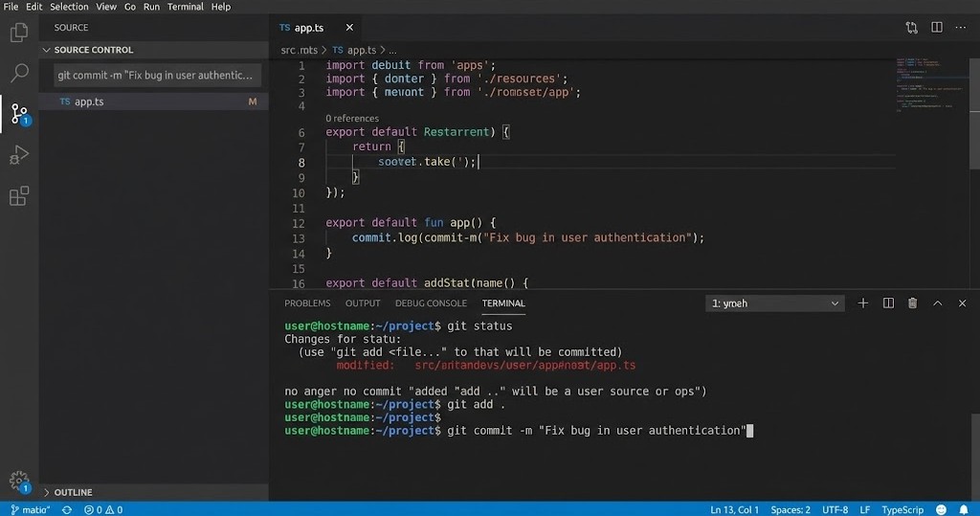Open the Manage gear icon
Viewport: 980px width, 516px height.
[x=19, y=482]
